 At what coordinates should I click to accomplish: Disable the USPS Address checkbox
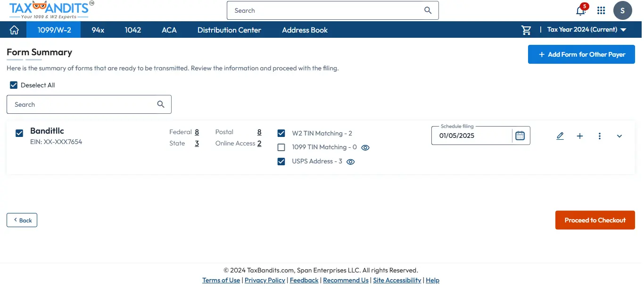click(281, 161)
